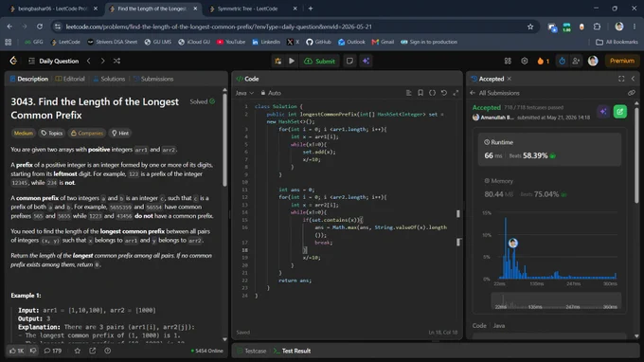
Task: Star the problem as favorite
Action: tap(78, 351)
